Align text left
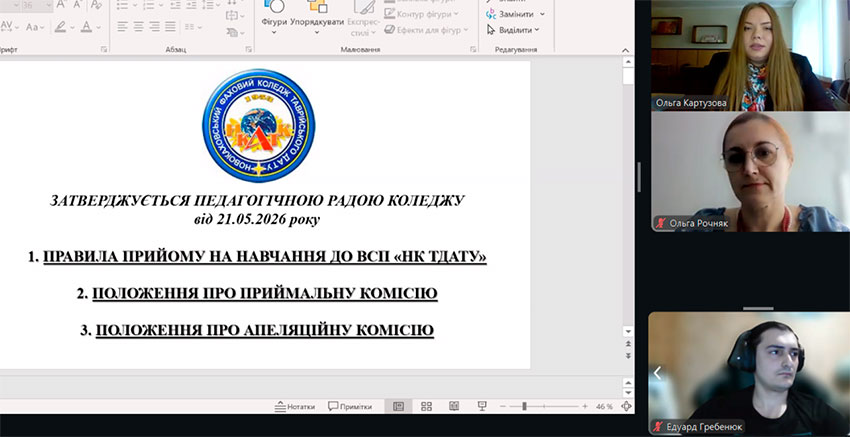 (123, 26)
